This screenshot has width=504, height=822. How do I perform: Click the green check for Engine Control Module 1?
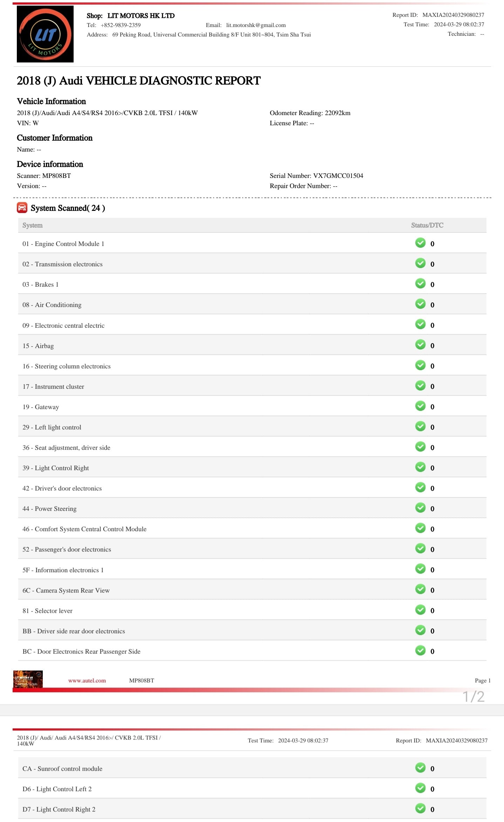tap(420, 243)
